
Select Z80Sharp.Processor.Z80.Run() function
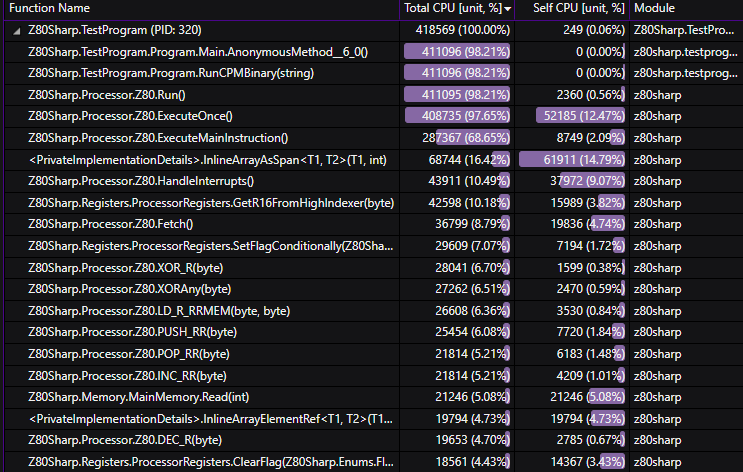(372, 95)
